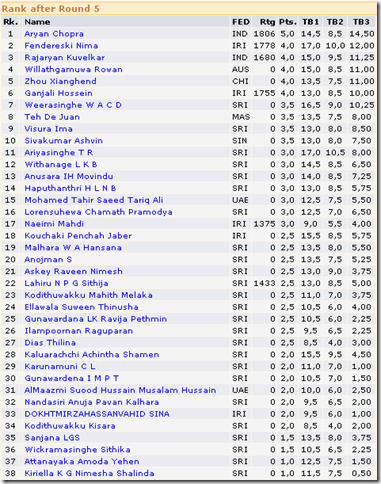Open Mohamed Tahir Saeed Tariq Ali link

[94, 200]
